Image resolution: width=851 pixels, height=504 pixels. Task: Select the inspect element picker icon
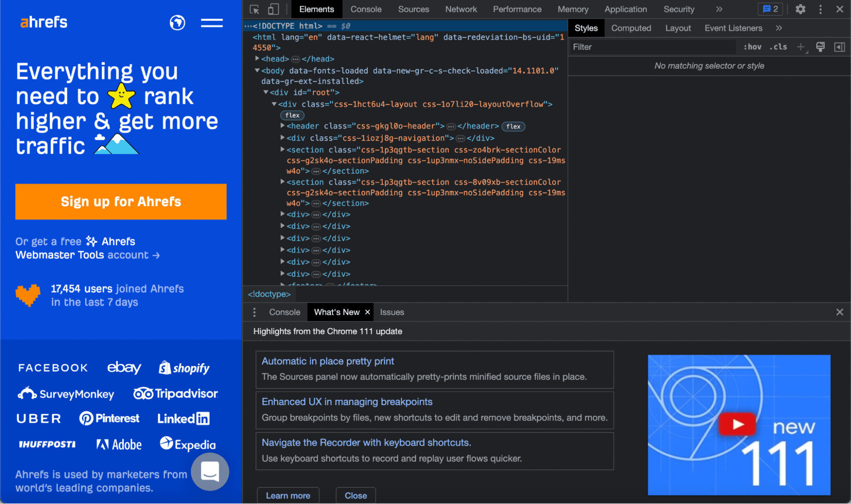click(255, 9)
